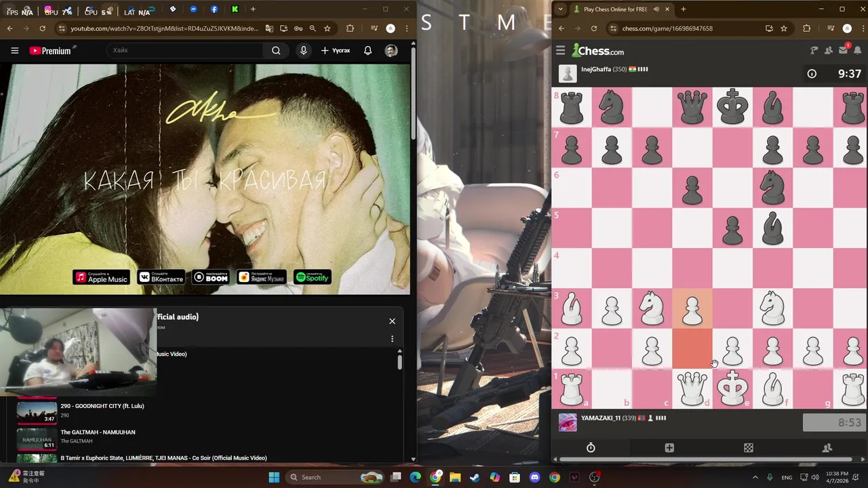Click the Spotify badge on video

pos(312,277)
